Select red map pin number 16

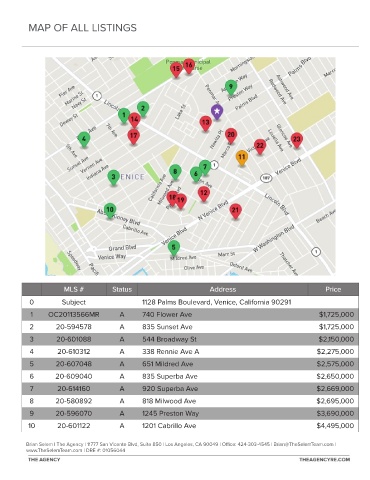click(189, 66)
